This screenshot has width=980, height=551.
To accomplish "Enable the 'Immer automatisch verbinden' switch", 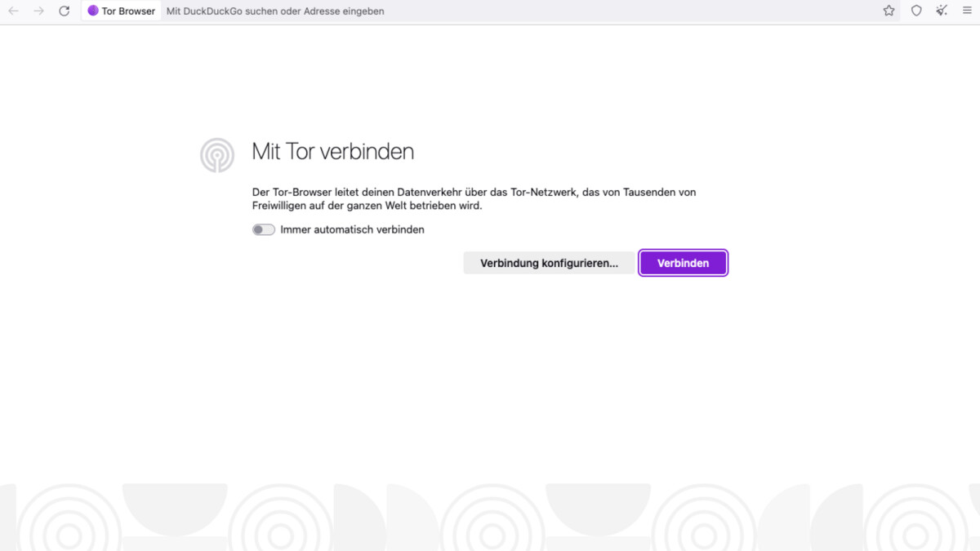I will tap(263, 229).
